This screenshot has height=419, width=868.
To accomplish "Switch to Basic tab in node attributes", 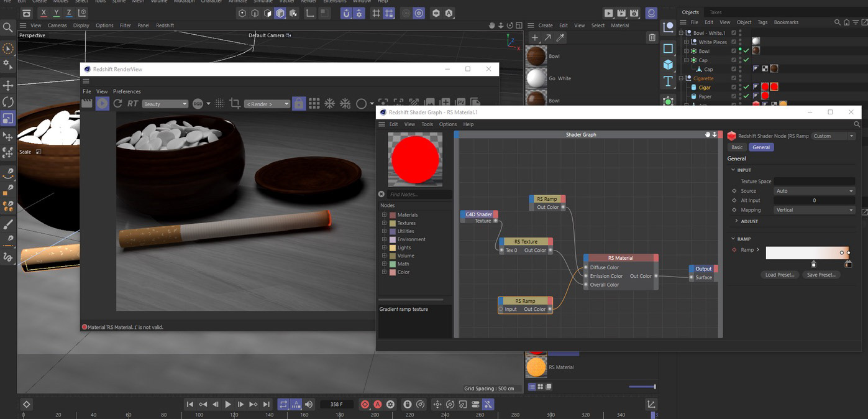I will click(737, 147).
